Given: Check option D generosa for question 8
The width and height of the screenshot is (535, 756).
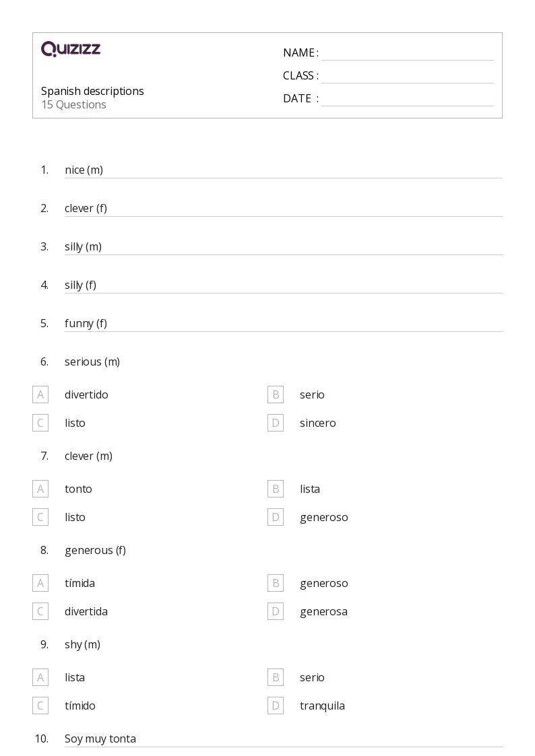Looking at the screenshot, I should 276,612.
